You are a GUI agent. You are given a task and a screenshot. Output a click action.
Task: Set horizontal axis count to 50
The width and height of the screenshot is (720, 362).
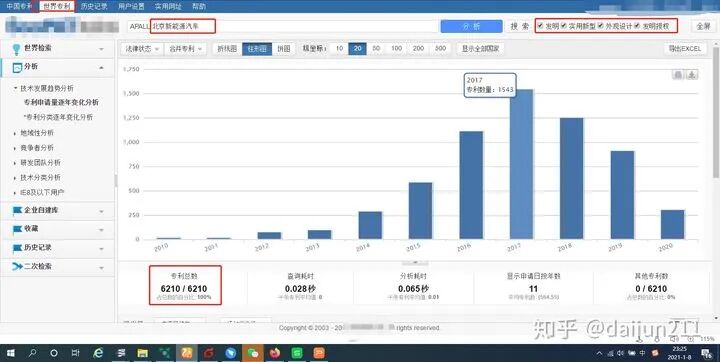(376, 48)
